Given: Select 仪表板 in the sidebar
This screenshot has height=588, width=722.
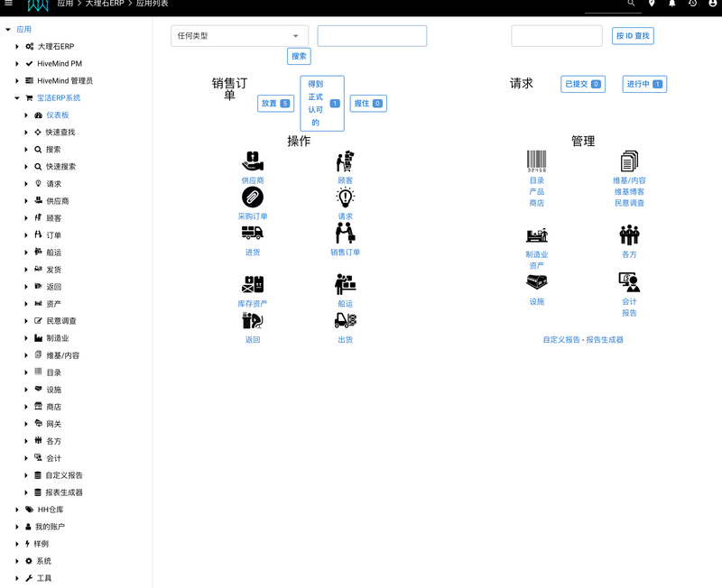Looking at the screenshot, I should (58, 115).
